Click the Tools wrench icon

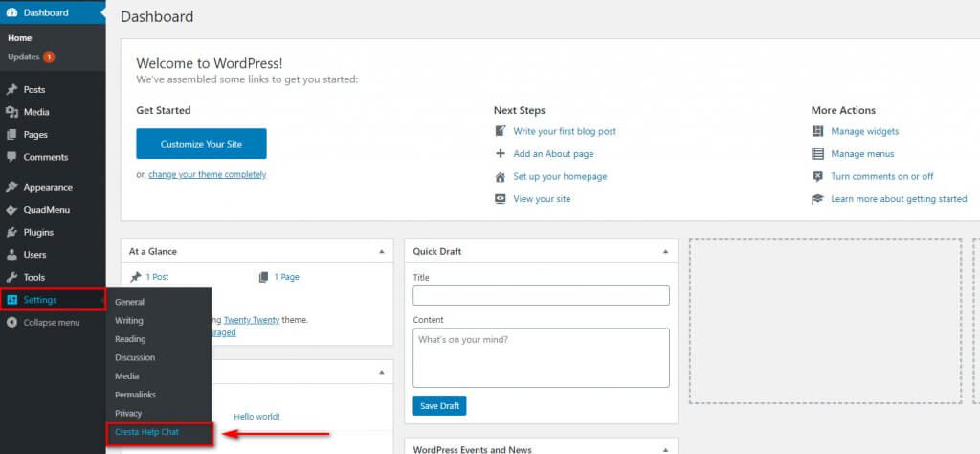(11, 277)
